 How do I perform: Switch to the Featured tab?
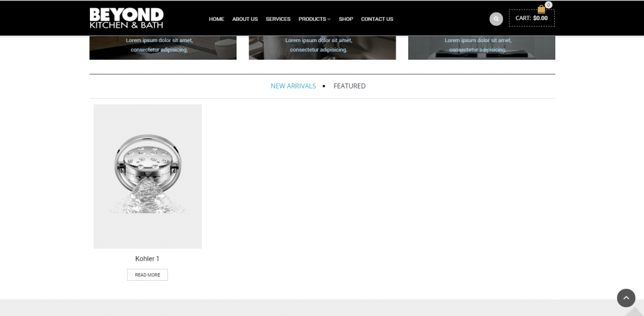350,86
